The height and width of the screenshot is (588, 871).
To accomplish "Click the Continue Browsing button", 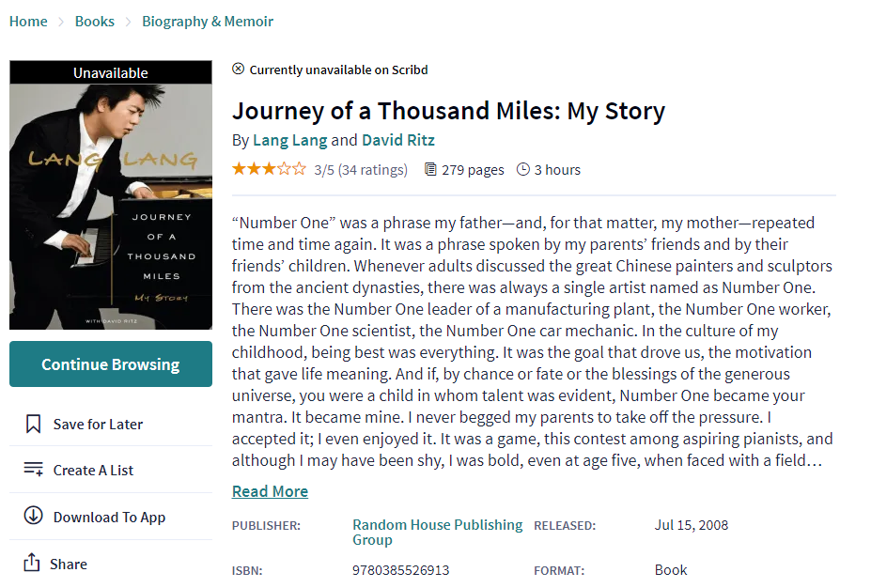I will (x=111, y=364).
